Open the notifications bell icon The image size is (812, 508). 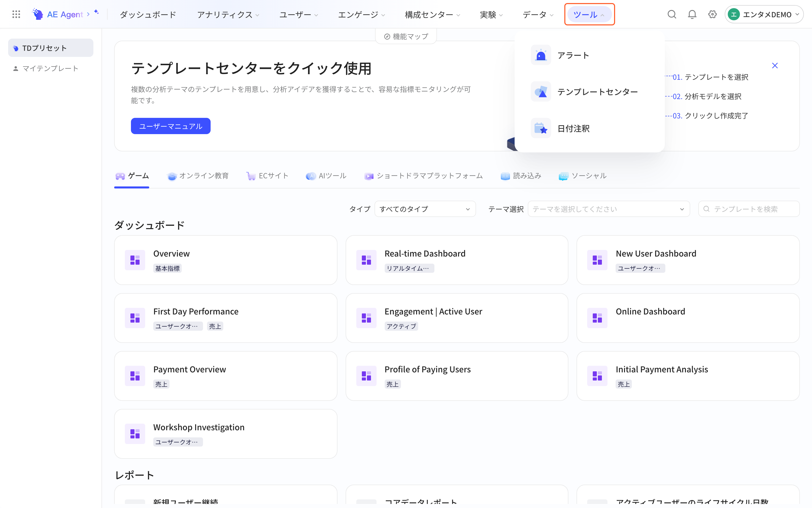coord(692,14)
